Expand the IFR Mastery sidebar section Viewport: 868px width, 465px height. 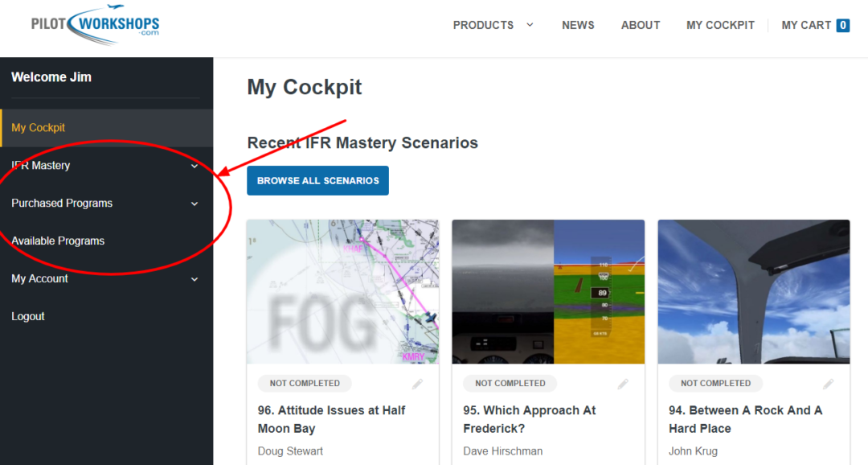pyautogui.click(x=194, y=166)
